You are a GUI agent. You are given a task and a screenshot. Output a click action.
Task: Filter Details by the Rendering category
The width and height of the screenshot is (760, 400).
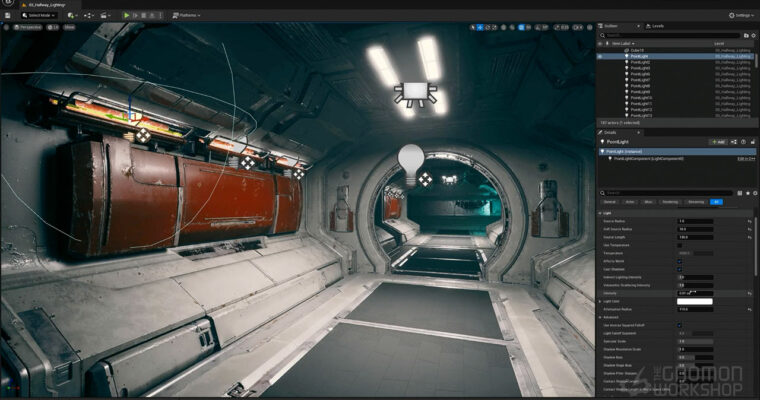tap(670, 202)
